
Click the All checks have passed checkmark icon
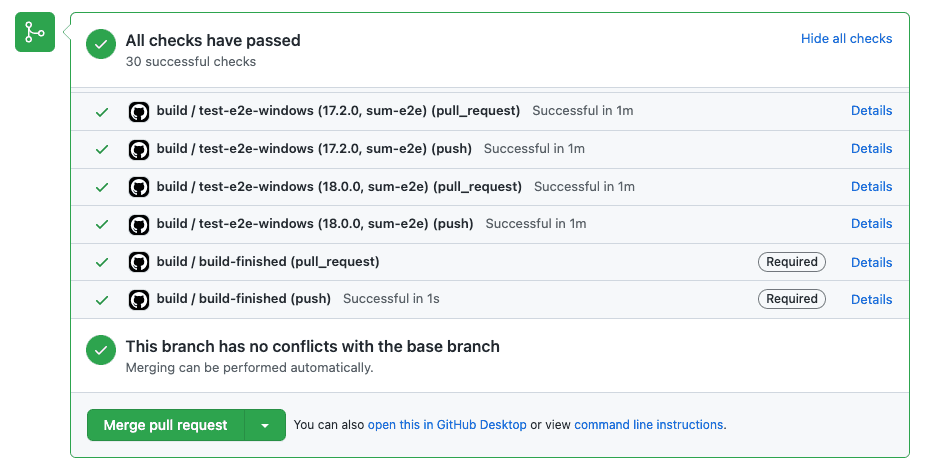[101, 45]
